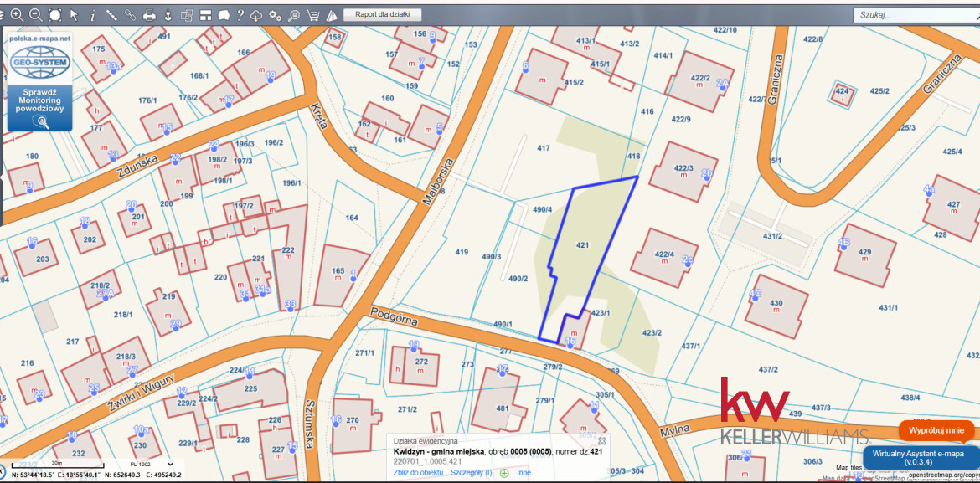980x483 pixels.
Task: Open the question mark help icon
Action: coord(240,15)
